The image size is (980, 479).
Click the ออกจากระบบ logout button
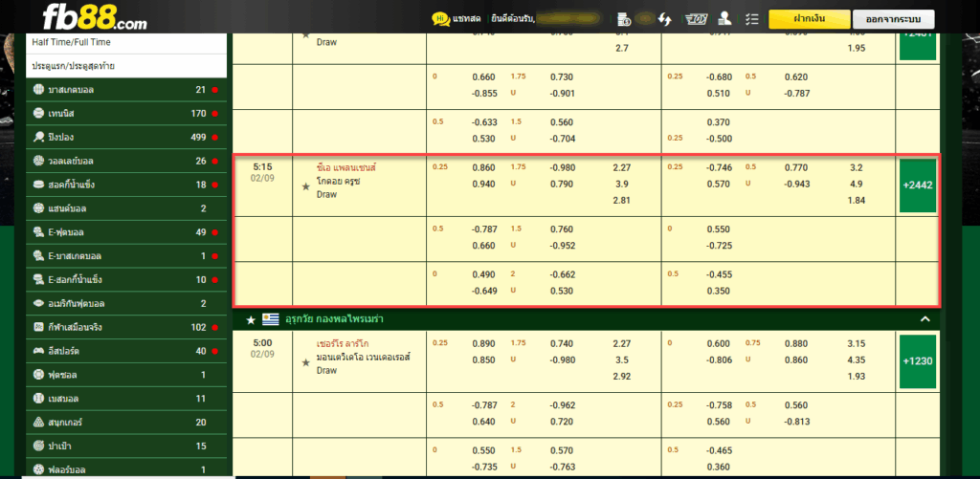894,19
